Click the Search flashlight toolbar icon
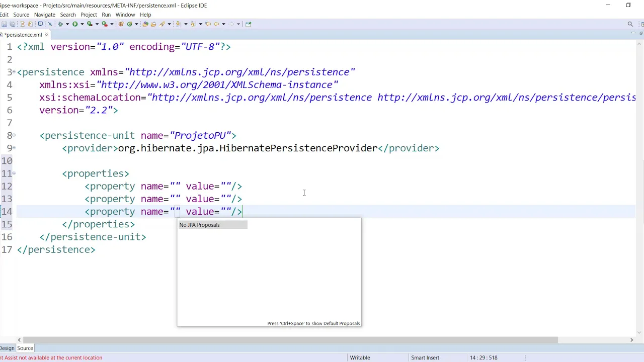Viewport: 644px width, 362px height. coord(162,24)
